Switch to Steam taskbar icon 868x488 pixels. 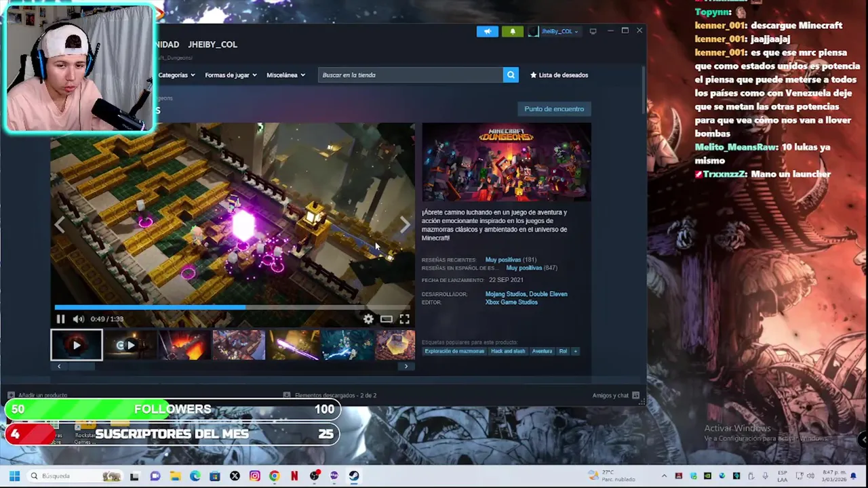[353, 476]
